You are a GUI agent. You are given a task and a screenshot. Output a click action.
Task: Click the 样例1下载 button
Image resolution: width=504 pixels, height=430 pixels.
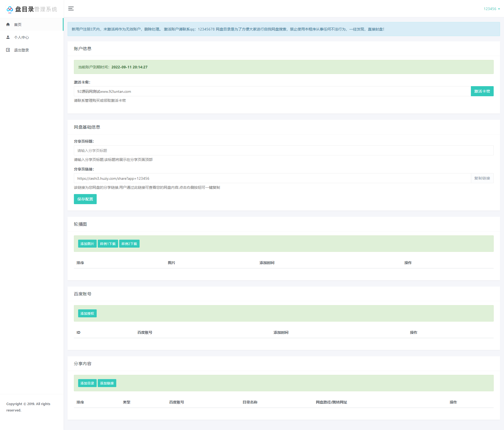point(108,244)
